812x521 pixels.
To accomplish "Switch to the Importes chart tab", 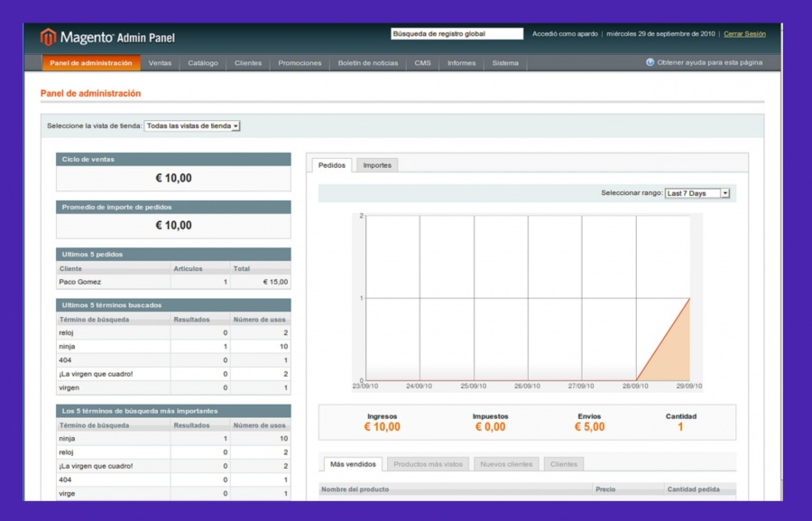I will click(x=377, y=165).
